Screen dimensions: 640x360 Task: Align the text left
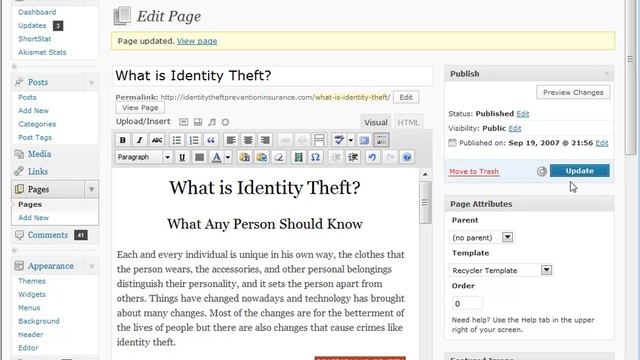coord(231,140)
